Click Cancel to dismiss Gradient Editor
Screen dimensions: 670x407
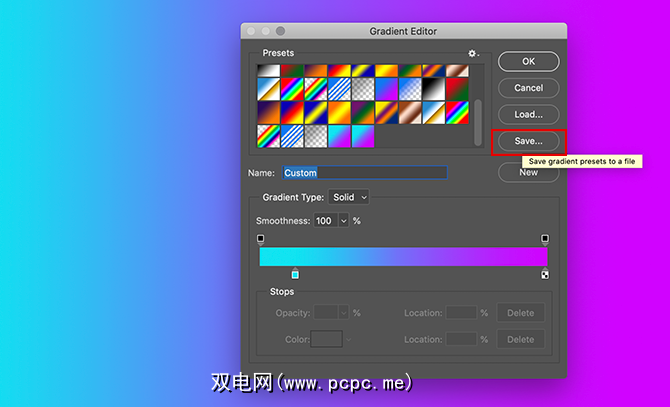click(528, 88)
